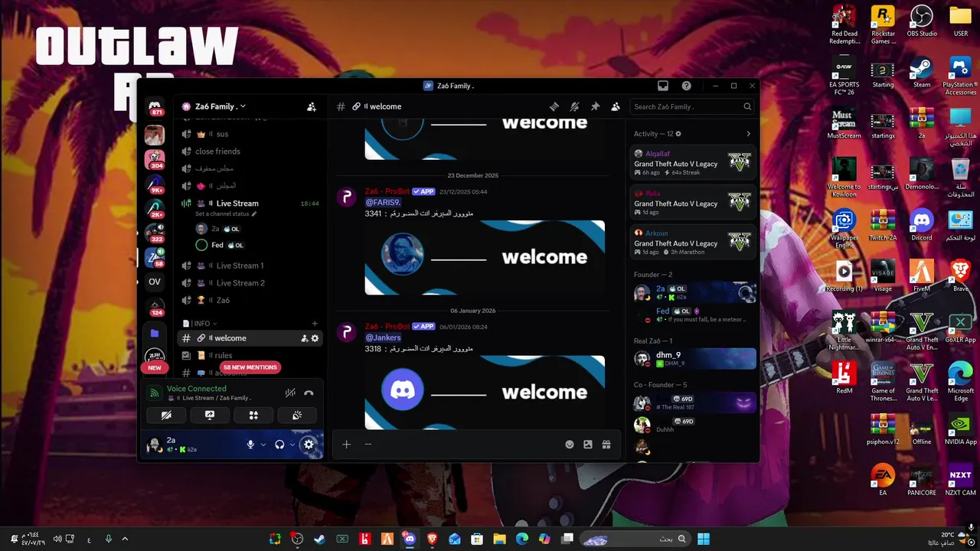Open Threads icon in channel header
Image resolution: width=980 pixels, height=551 pixels.
click(554, 106)
